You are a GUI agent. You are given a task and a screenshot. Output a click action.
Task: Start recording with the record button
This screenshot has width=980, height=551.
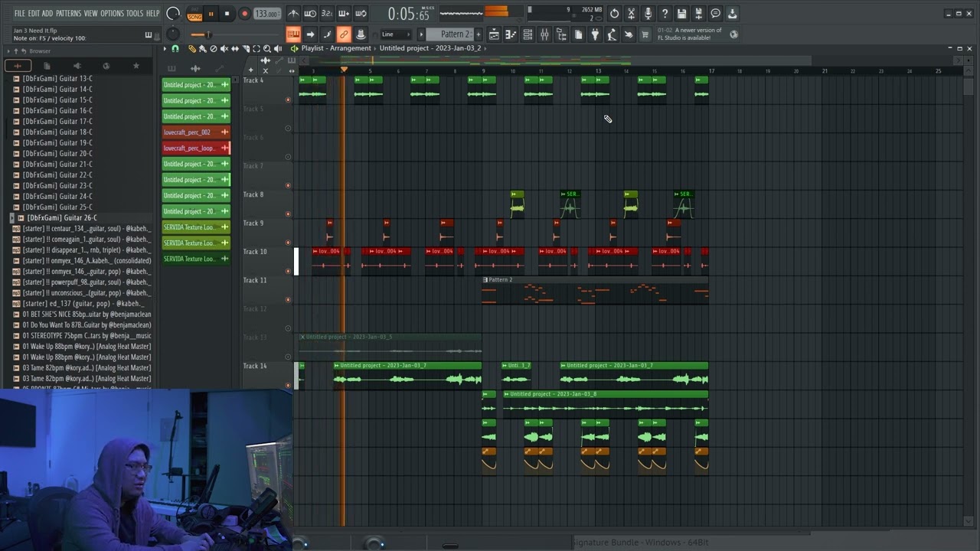click(244, 14)
